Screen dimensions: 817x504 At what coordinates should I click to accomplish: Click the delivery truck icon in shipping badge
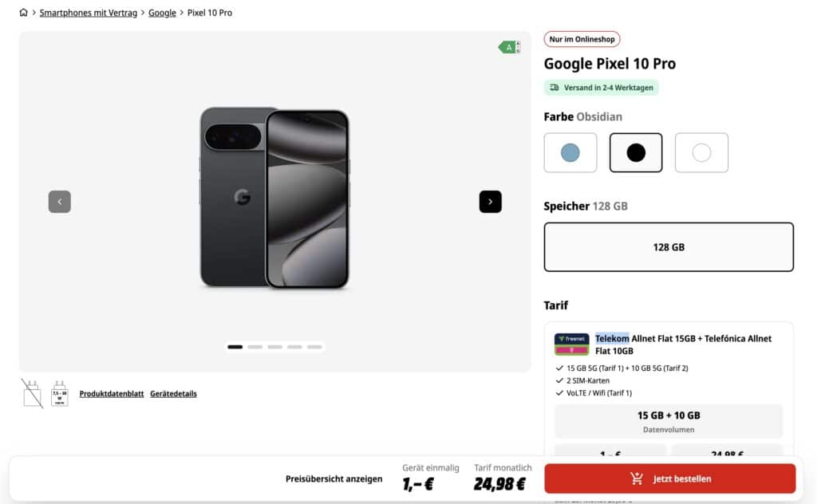pos(555,88)
